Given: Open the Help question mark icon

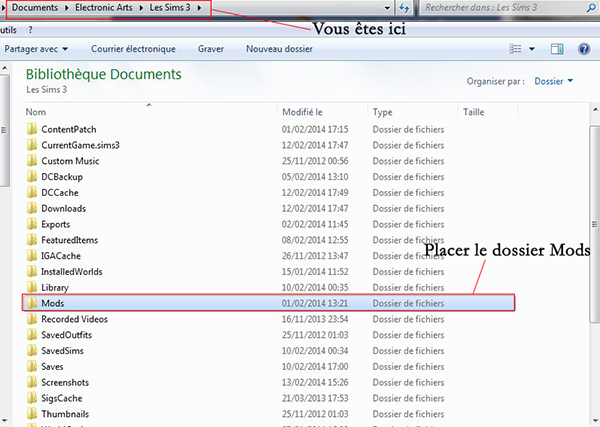Looking at the screenshot, I should [584, 48].
